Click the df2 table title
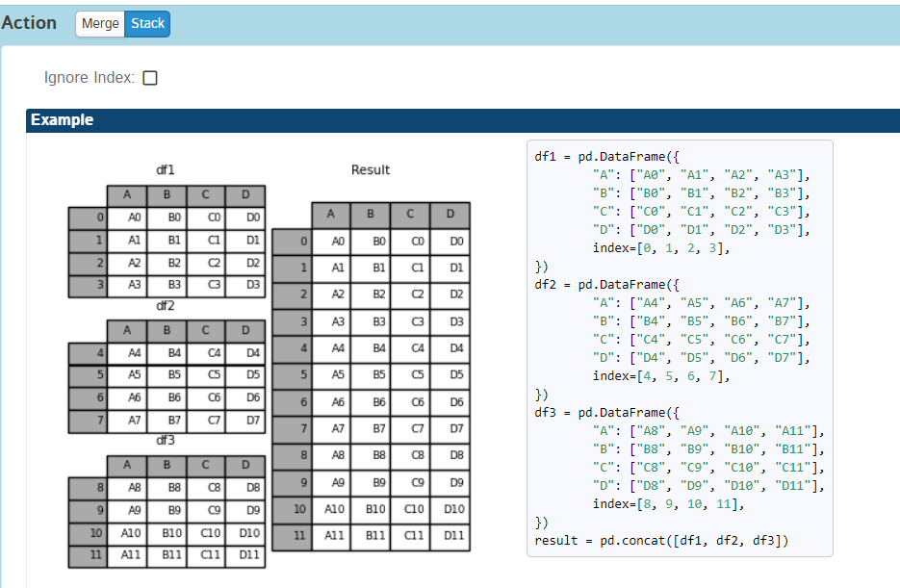The image size is (900, 588). click(166, 306)
